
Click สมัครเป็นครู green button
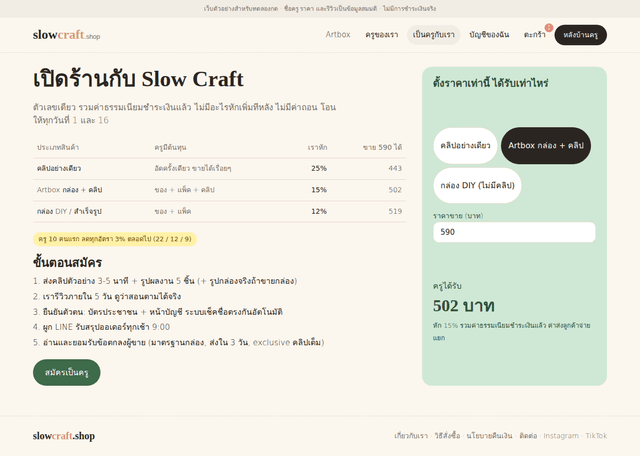click(67, 372)
